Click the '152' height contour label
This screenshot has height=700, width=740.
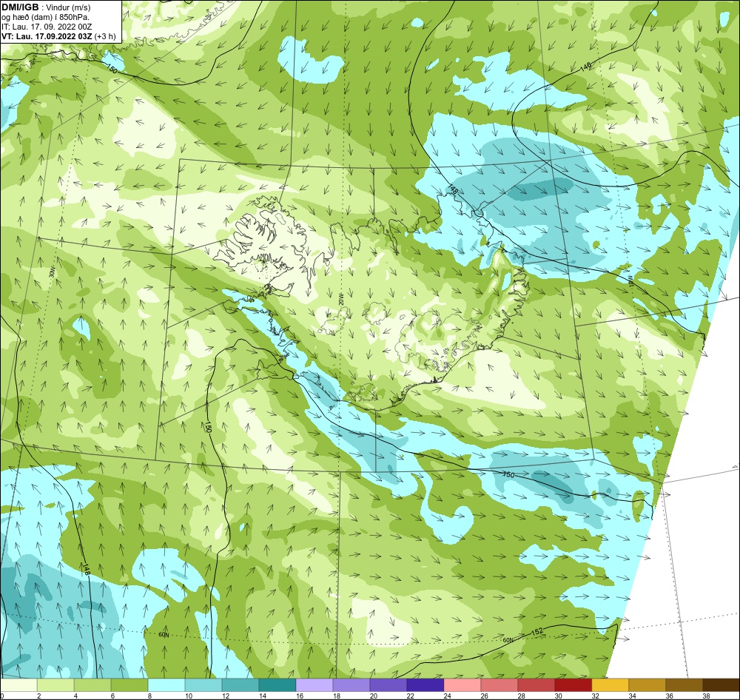click(x=537, y=631)
